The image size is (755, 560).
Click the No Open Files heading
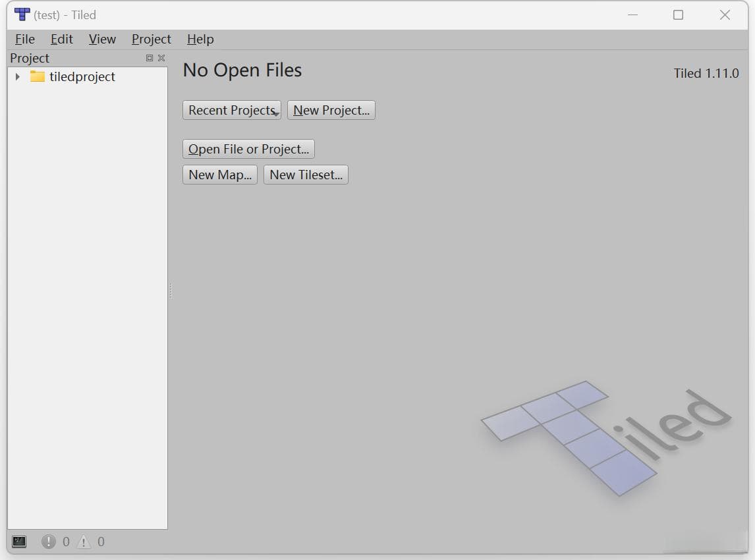[x=242, y=70]
